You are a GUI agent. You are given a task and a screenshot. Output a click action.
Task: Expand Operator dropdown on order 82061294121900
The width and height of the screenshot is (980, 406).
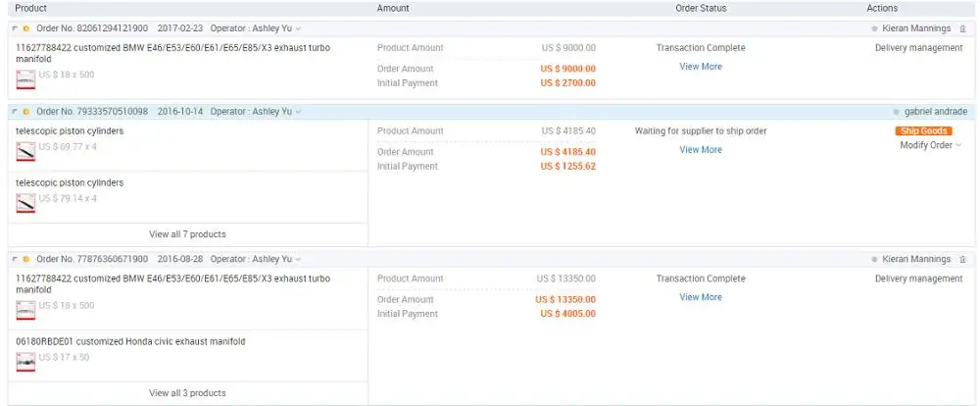[298, 28]
